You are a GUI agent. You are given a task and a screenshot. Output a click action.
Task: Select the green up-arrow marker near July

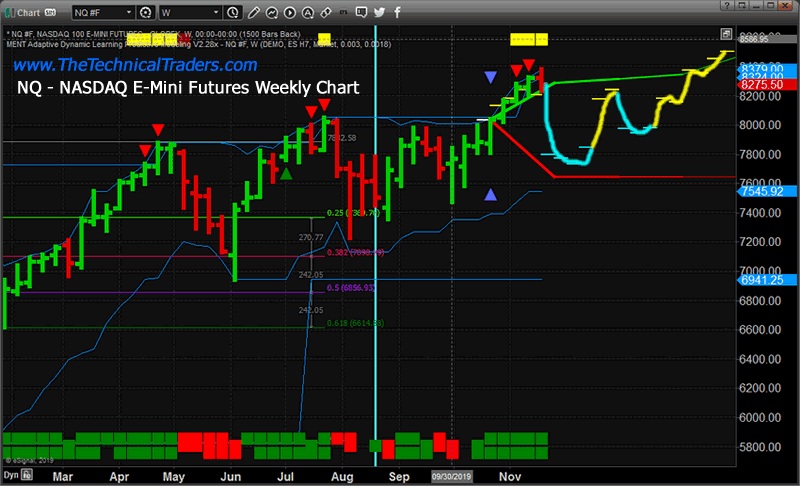pos(286,174)
